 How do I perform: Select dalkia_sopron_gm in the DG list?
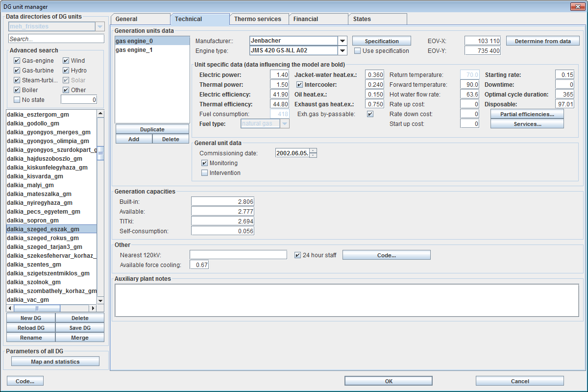(x=51, y=220)
